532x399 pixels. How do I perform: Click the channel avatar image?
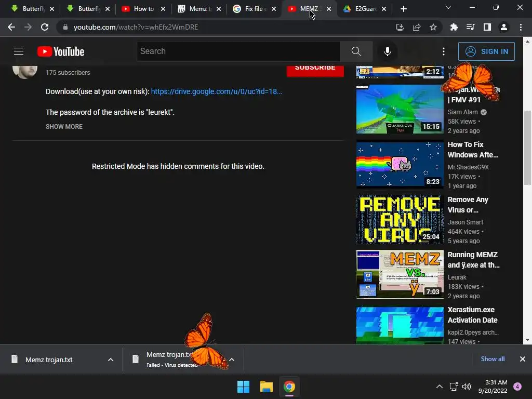pyautogui.click(x=25, y=71)
